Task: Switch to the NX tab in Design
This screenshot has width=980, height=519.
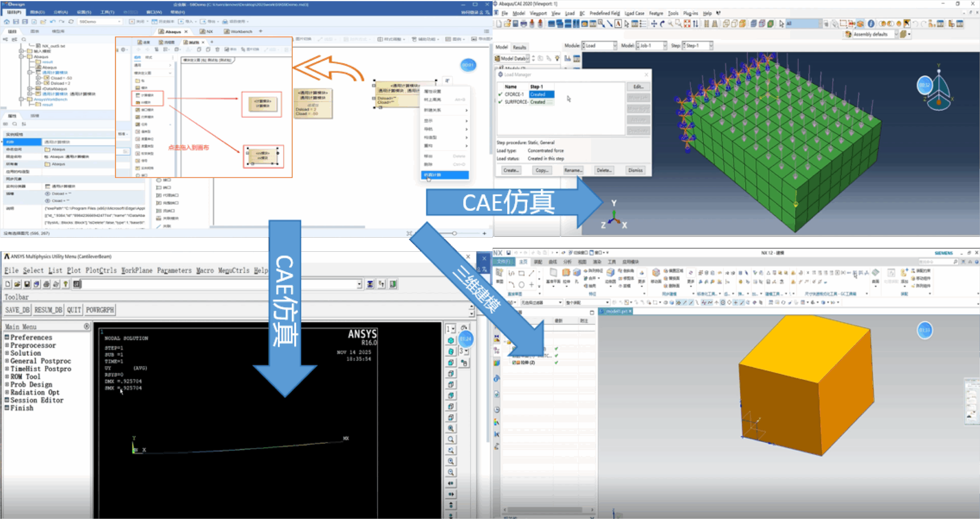Action: 206,31
